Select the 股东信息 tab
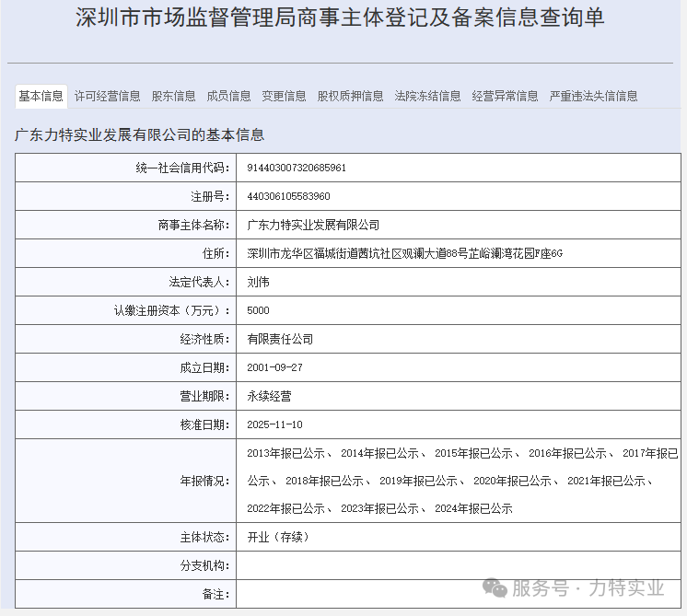The image size is (687, 616). 174,96
